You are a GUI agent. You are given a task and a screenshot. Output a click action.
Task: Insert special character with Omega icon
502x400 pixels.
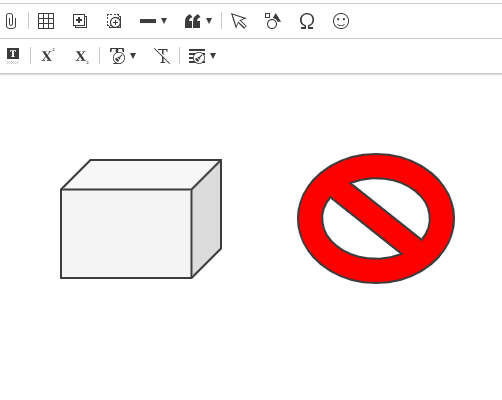(x=307, y=21)
